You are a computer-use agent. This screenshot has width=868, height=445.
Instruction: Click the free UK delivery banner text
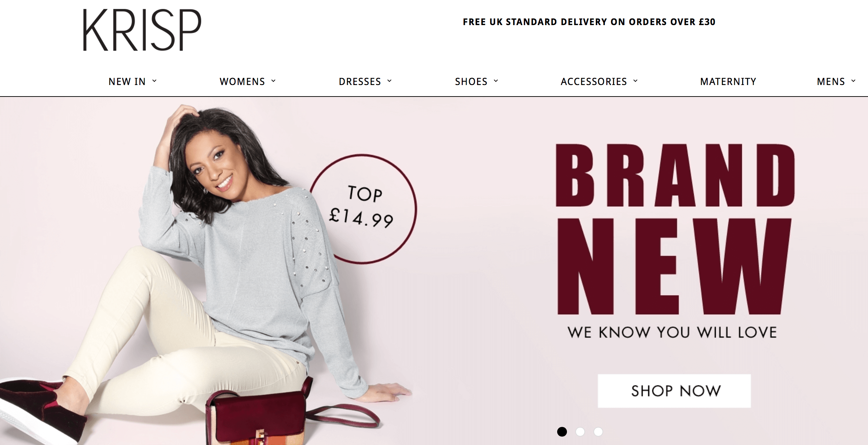(589, 22)
